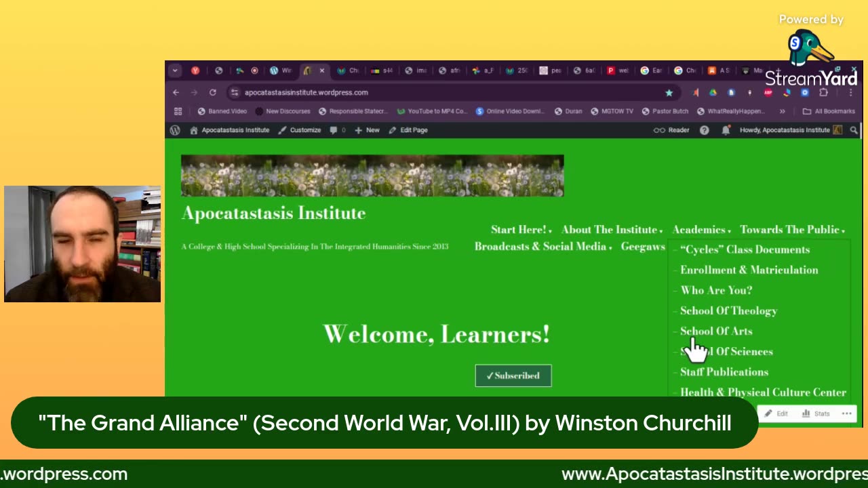Open the Chrome extensions puzzle icon

point(823,92)
